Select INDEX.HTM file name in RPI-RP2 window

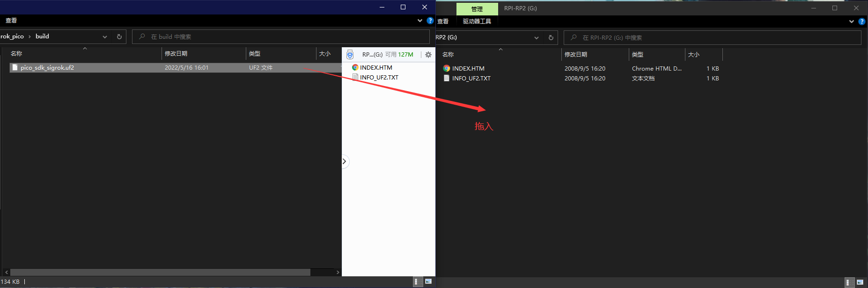(x=468, y=69)
